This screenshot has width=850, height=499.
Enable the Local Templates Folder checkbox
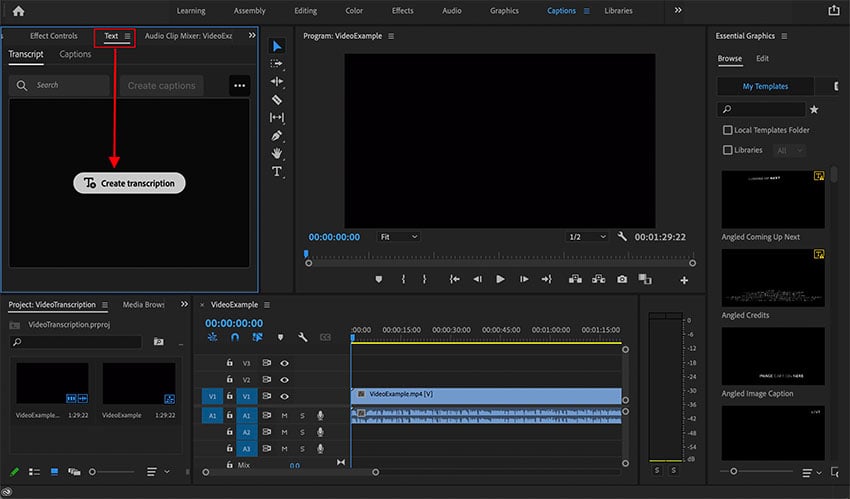(x=727, y=130)
